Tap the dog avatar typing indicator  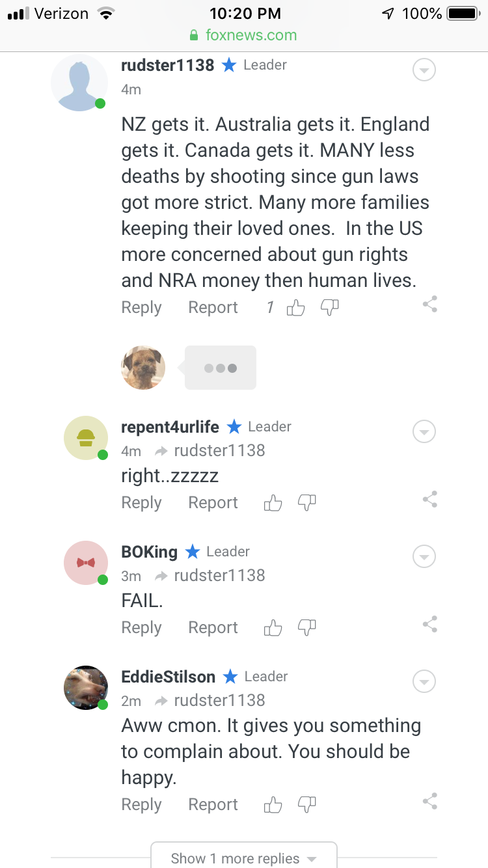pyautogui.click(x=143, y=368)
